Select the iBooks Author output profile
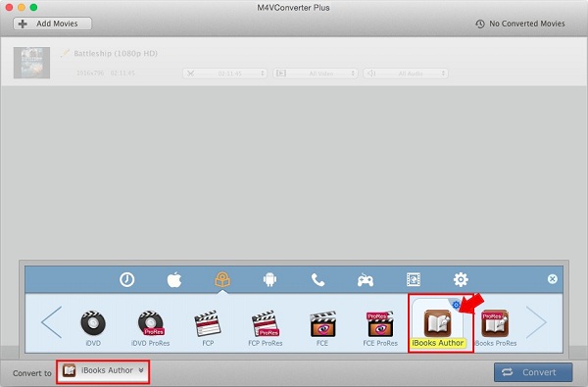This screenshot has height=387, width=588. pos(438,324)
